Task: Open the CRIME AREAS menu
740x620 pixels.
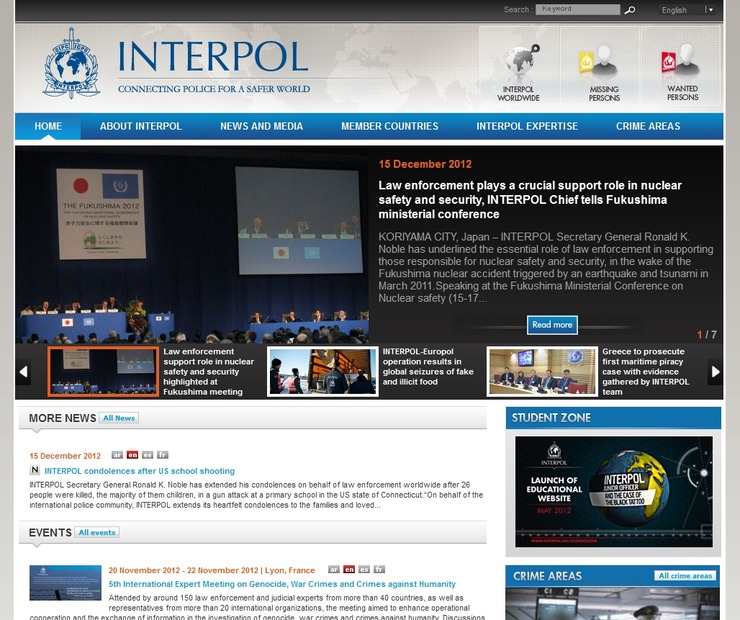Action: pyautogui.click(x=648, y=126)
